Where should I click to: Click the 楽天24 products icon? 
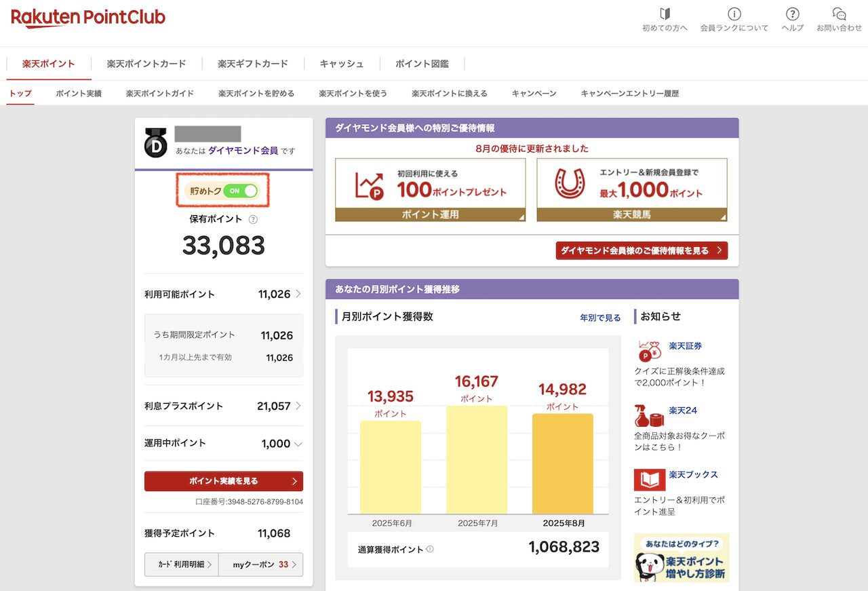649,415
